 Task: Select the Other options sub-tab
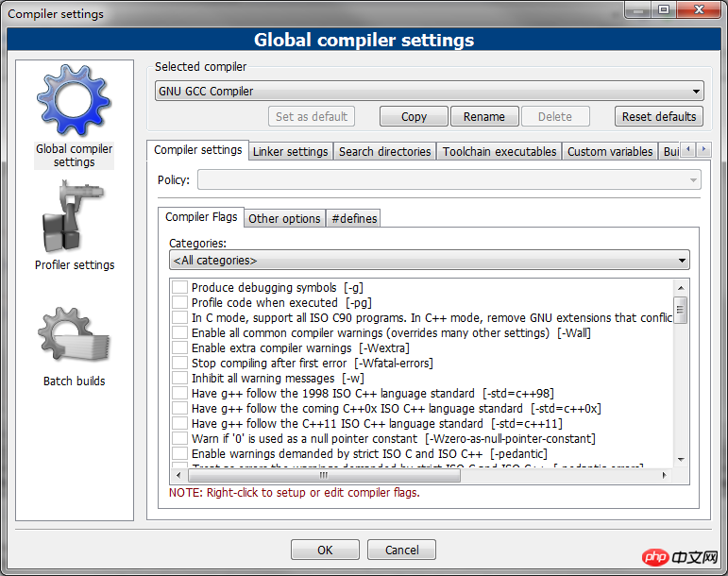coord(284,219)
